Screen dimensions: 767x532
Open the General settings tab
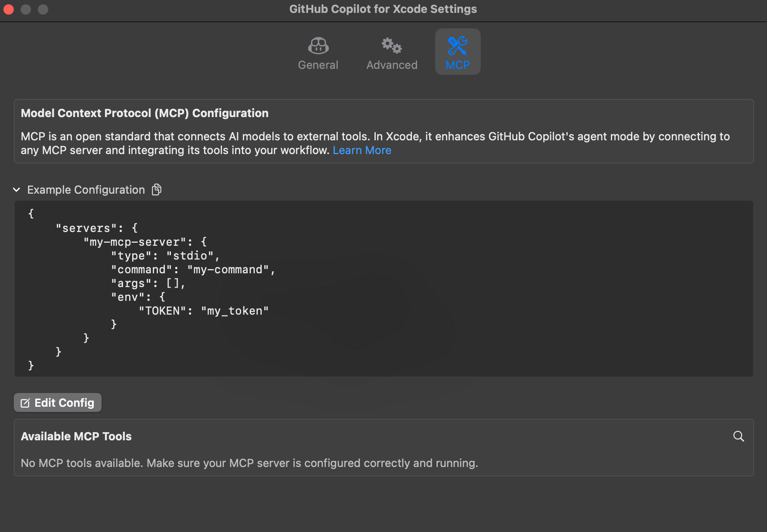[318, 53]
